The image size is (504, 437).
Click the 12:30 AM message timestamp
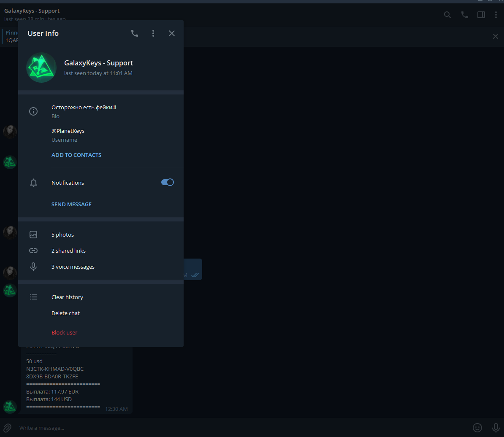117,409
